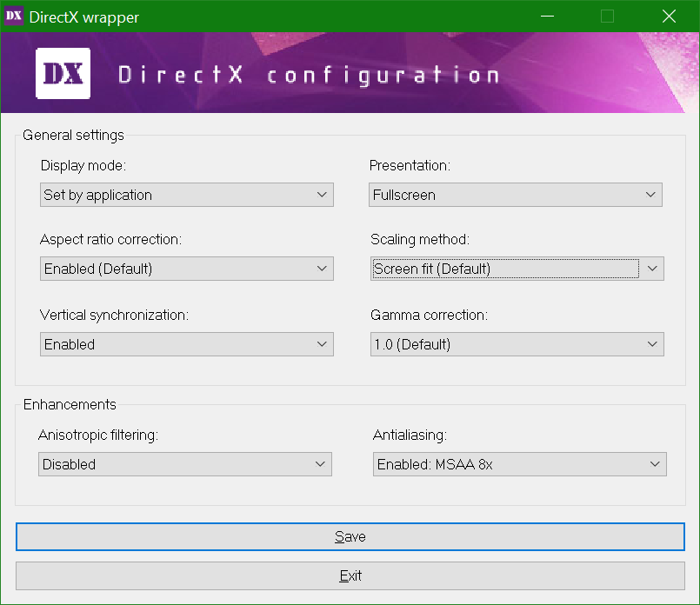Click the "Scaling method:" label

(420, 240)
